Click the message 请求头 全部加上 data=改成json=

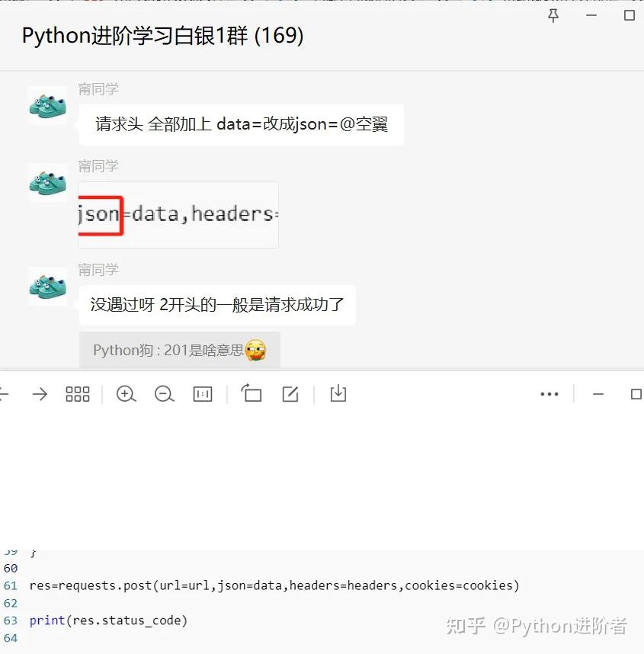point(240,124)
